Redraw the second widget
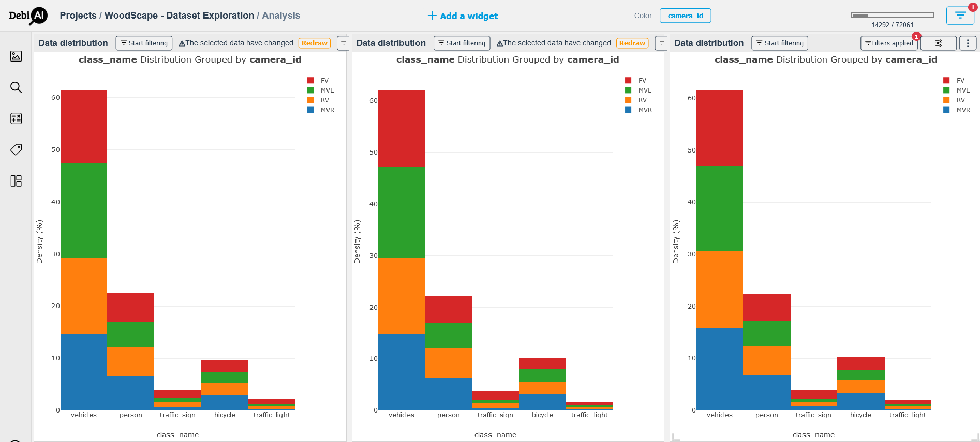980x442 pixels. coord(632,43)
